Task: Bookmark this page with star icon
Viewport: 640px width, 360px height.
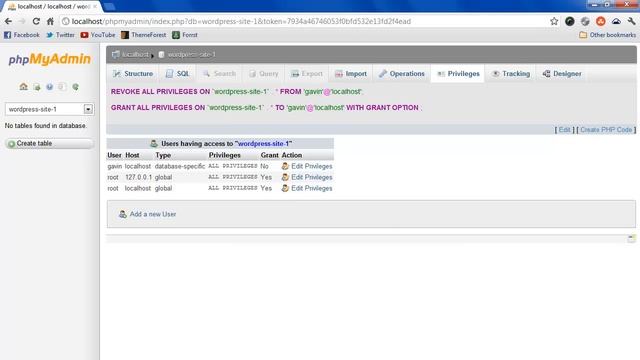Action: coord(554,21)
